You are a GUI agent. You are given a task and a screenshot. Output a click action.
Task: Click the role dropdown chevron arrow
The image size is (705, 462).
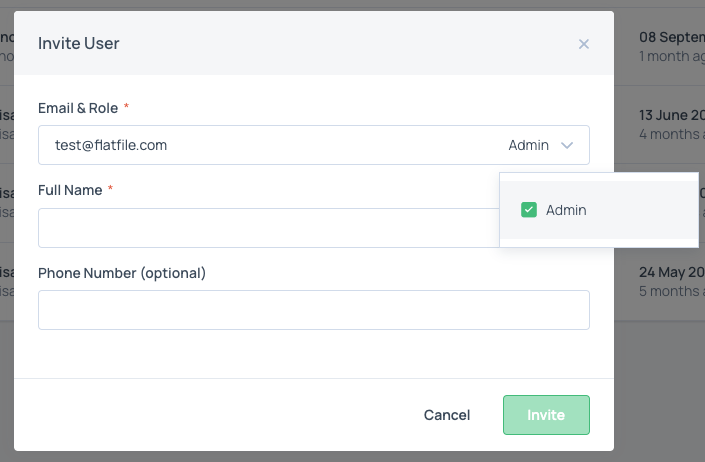567,145
